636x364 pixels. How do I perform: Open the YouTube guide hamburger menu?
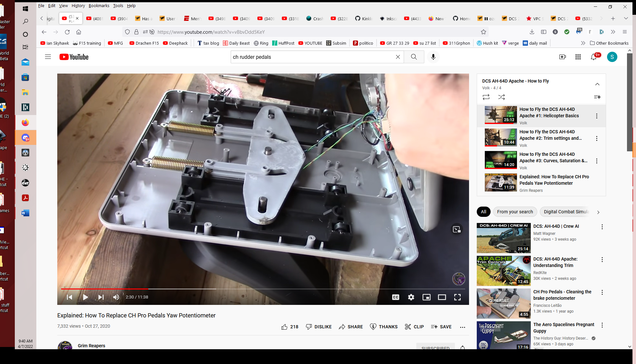[x=48, y=57]
